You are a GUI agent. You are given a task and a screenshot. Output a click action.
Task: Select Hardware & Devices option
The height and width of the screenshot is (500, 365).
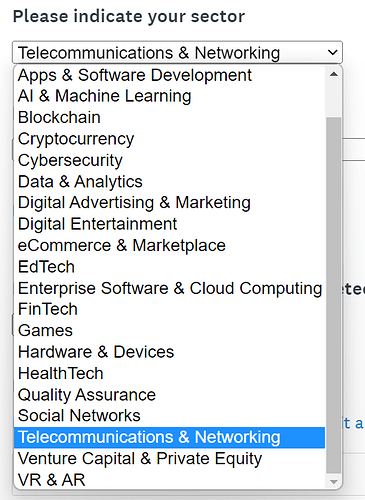[x=169, y=352]
